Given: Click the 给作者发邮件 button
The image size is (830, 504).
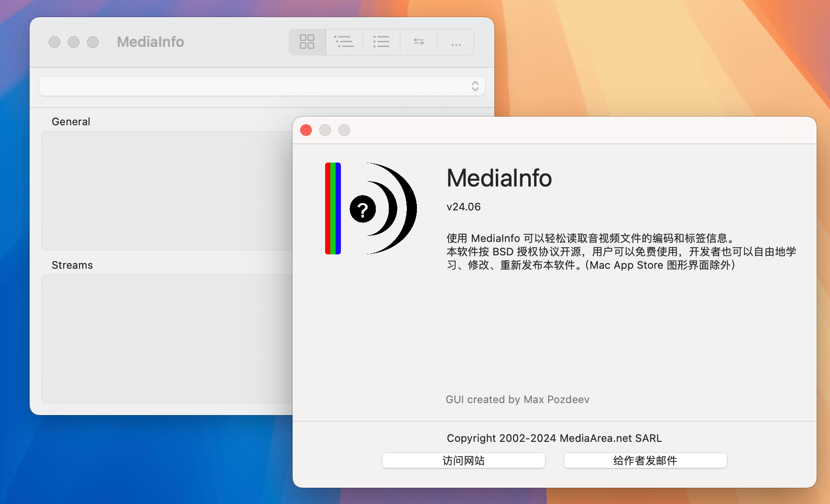Looking at the screenshot, I should click(645, 460).
